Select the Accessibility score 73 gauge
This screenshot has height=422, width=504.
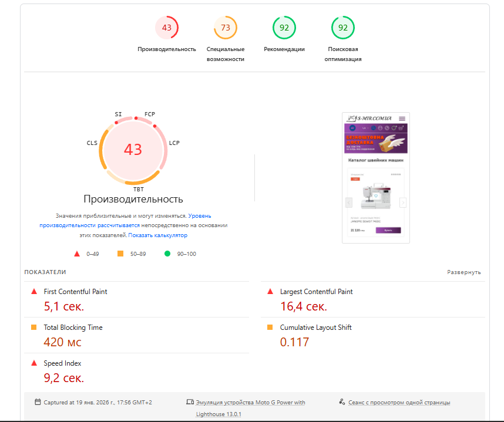click(x=226, y=28)
